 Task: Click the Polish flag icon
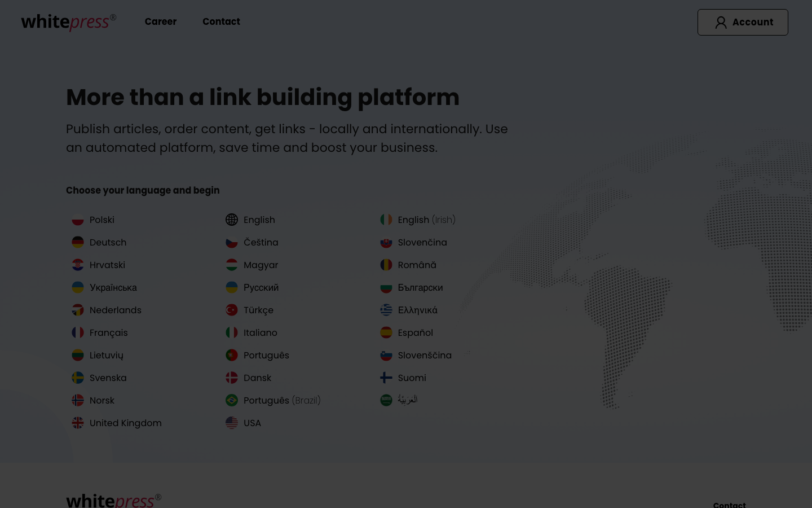click(x=78, y=220)
